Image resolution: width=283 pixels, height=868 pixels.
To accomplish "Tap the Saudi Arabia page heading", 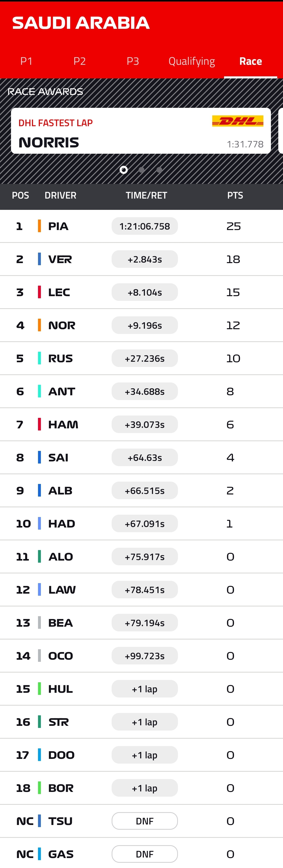I will [81, 23].
